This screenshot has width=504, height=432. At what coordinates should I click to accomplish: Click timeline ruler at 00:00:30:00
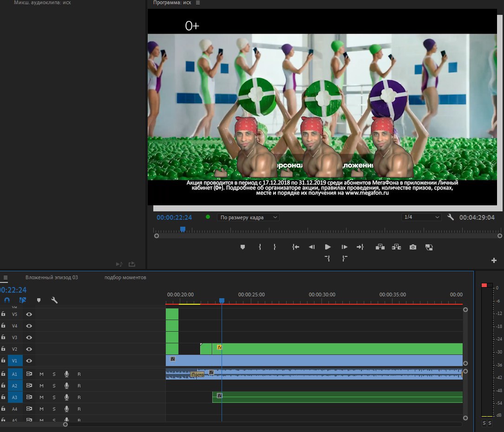(x=322, y=295)
